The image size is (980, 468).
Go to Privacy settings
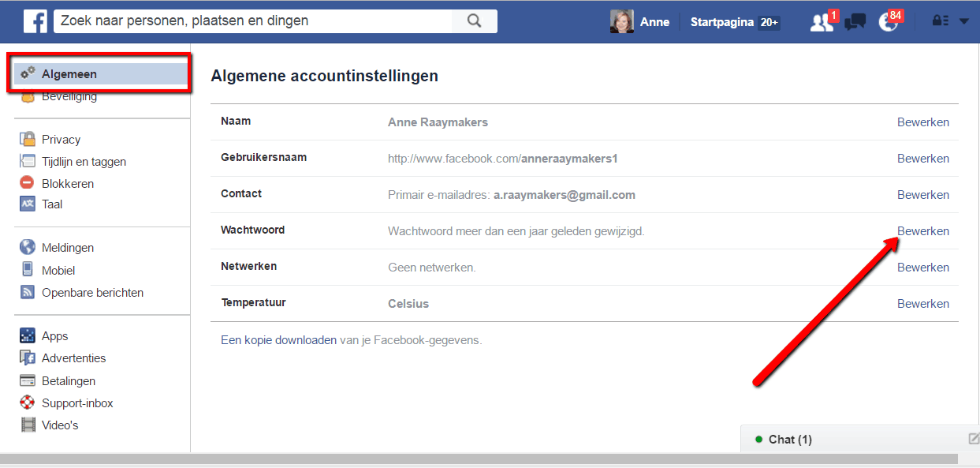(x=61, y=139)
